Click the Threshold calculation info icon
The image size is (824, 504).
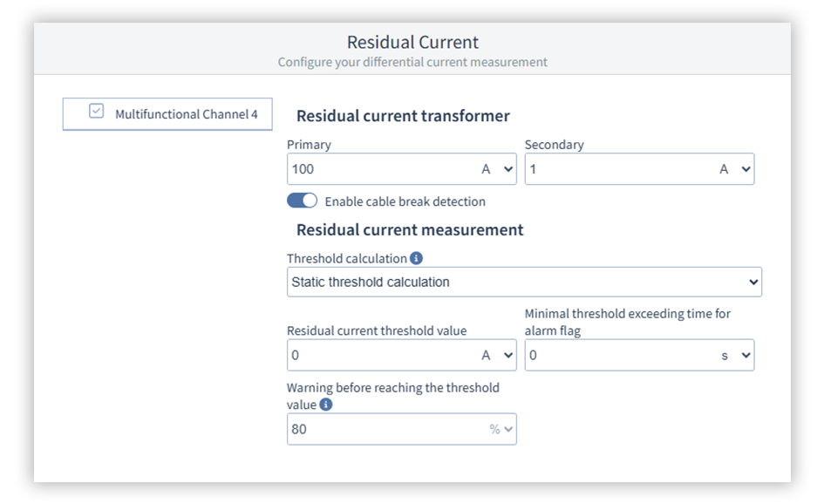416,259
